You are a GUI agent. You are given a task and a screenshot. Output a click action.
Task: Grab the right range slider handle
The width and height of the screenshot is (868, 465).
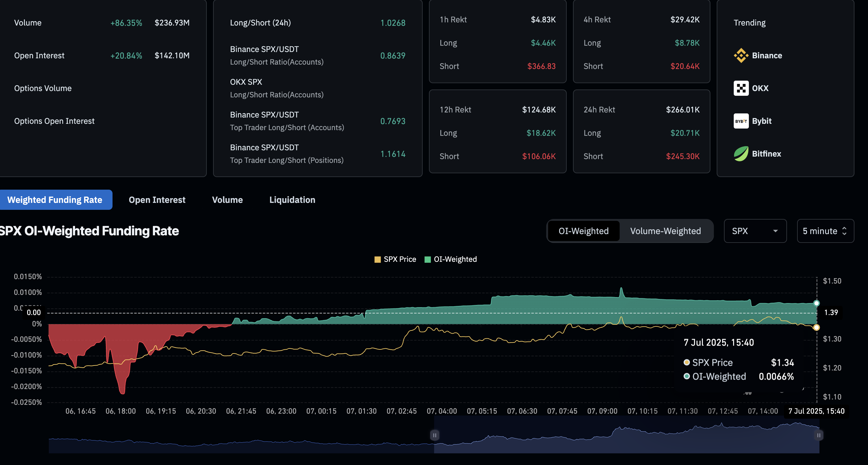click(819, 435)
